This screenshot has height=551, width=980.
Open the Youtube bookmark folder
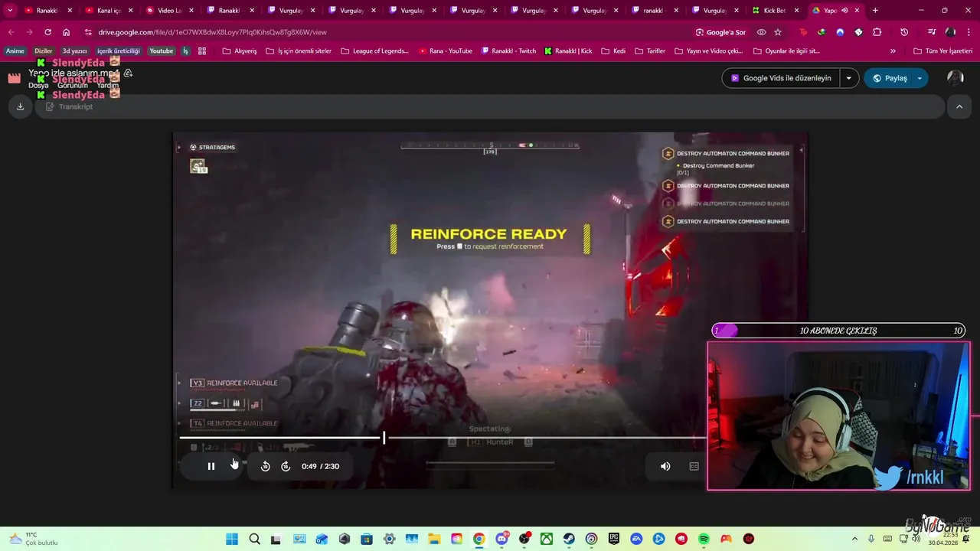pyautogui.click(x=161, y=51)
